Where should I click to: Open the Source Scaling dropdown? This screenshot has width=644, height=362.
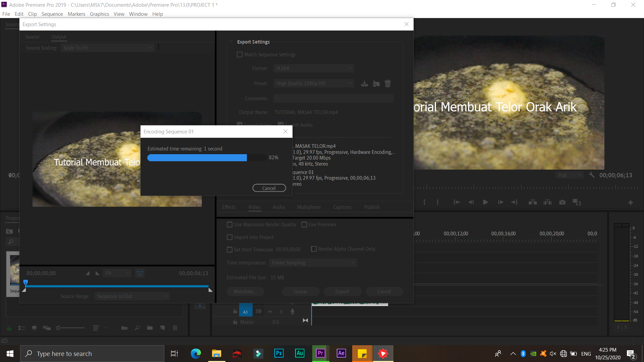pos(108,48)
